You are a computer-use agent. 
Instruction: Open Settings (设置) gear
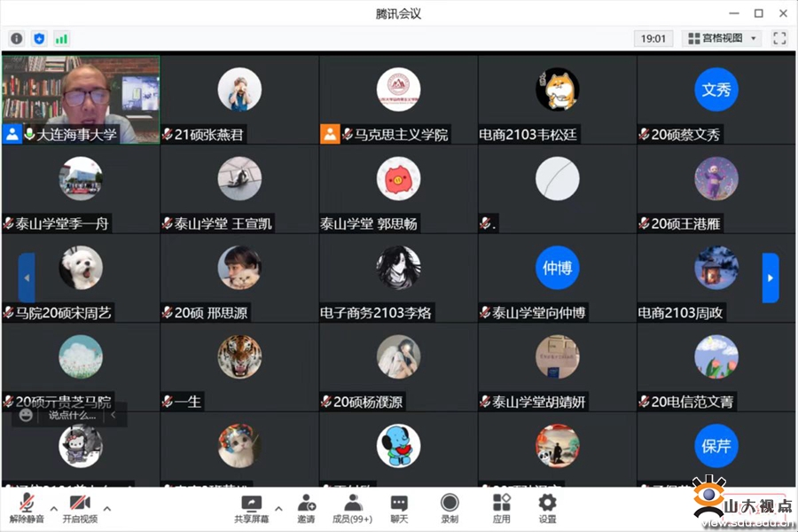547,509
